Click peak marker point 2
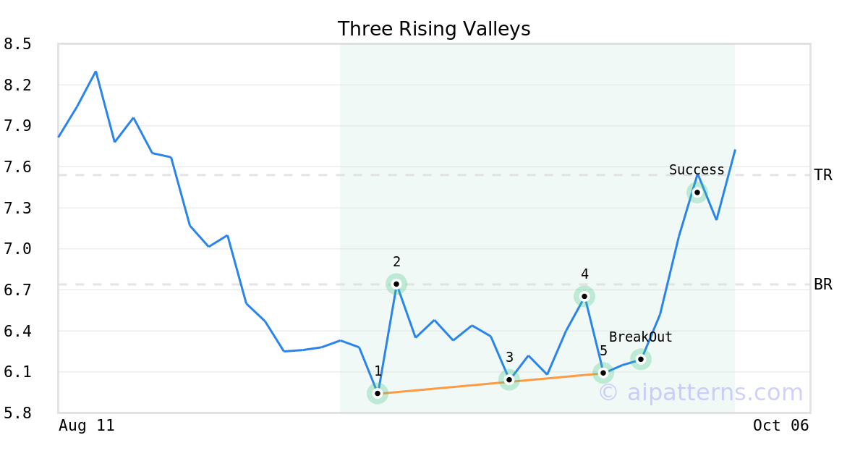This screenshot has width=868, height=456. tap(396, 284)
